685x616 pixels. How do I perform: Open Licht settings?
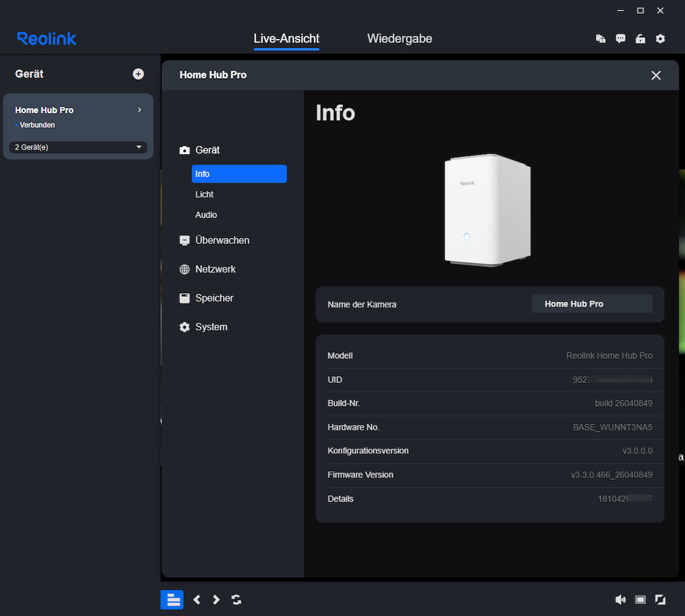pos(204,195)
